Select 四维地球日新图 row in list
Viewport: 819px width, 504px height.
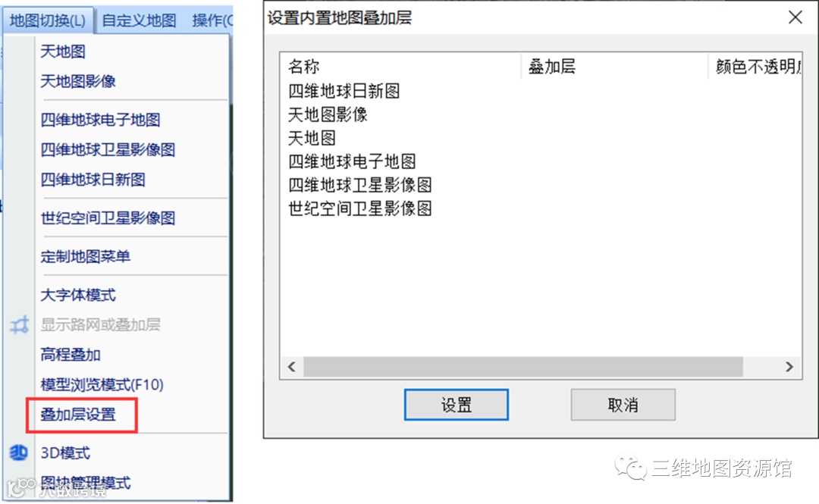[x=541, y=91]
